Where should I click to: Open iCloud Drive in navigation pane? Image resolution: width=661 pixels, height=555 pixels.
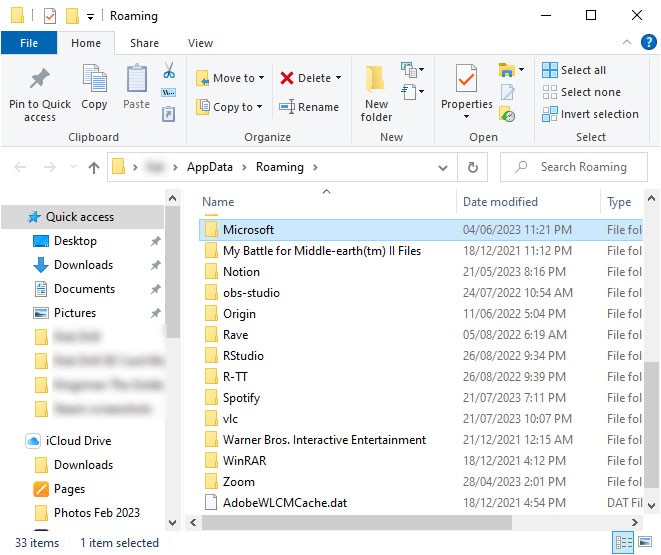(78, 441)
